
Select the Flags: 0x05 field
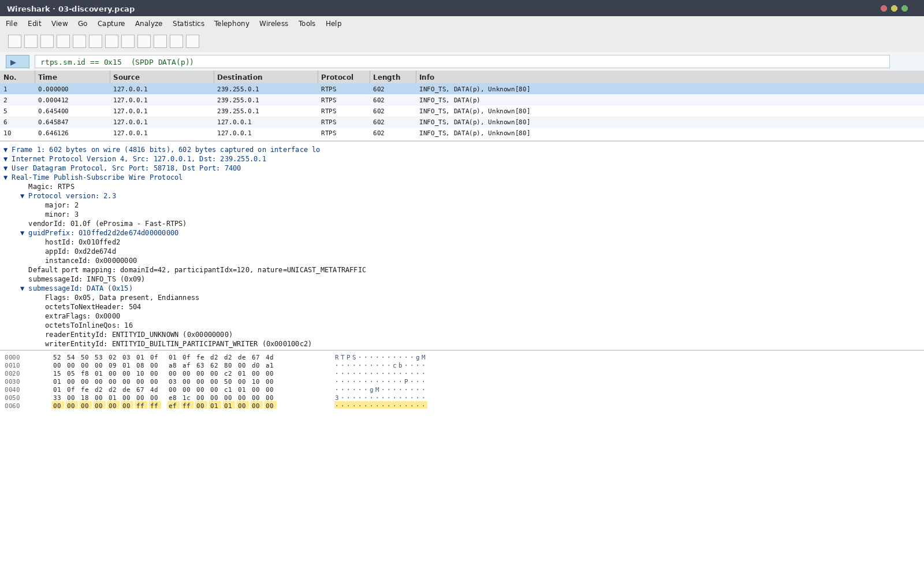[122, 298]
